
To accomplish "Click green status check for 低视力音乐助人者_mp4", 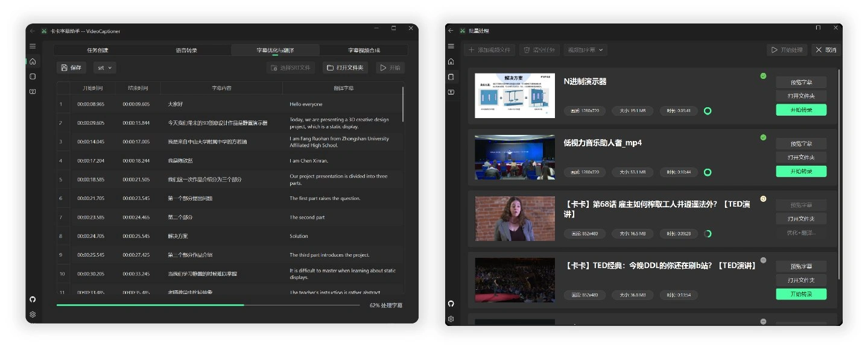I will (763, 137).
